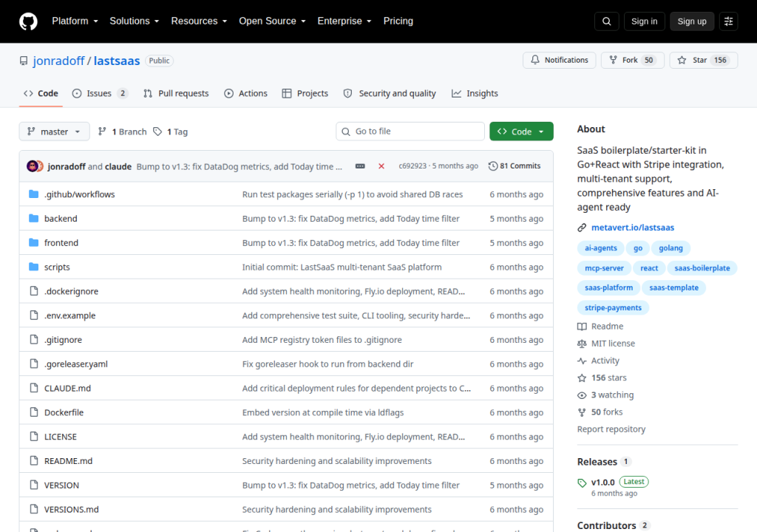Screen dimensions: 757x532
Task: Open the Resources dropdown menu
Action: [199, 21]
